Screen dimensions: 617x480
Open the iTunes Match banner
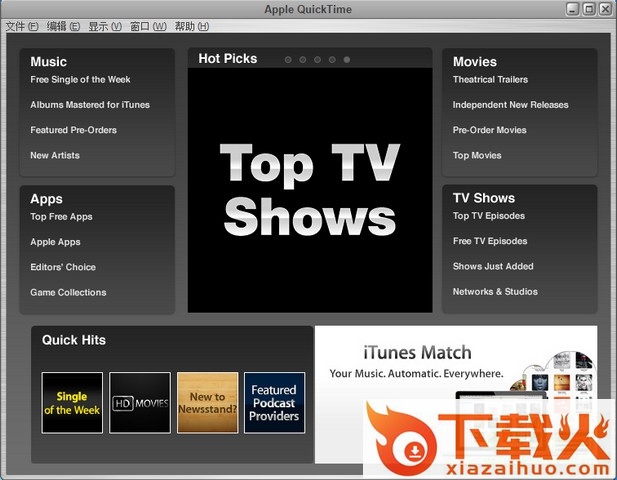[x=456, y=394]
